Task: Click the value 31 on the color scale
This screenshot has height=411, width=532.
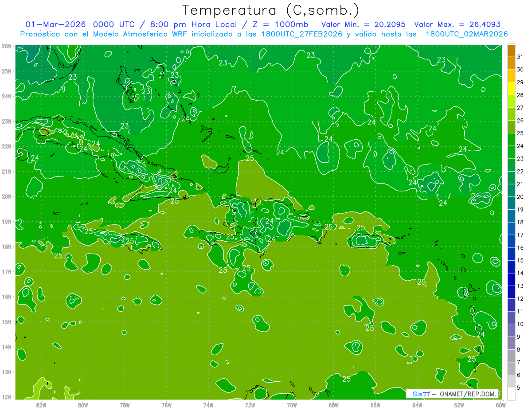Action: click(x=520, y=57)
